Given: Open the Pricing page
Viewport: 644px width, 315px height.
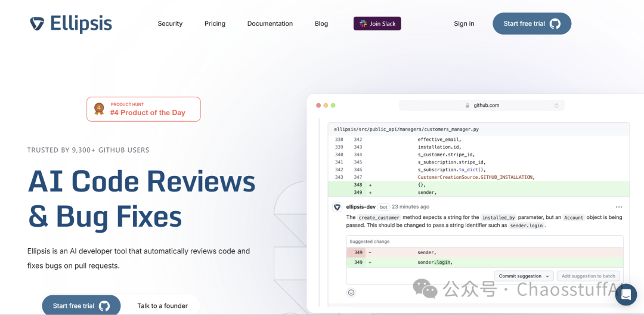Looking at the screenshot, I should [215, 24].
